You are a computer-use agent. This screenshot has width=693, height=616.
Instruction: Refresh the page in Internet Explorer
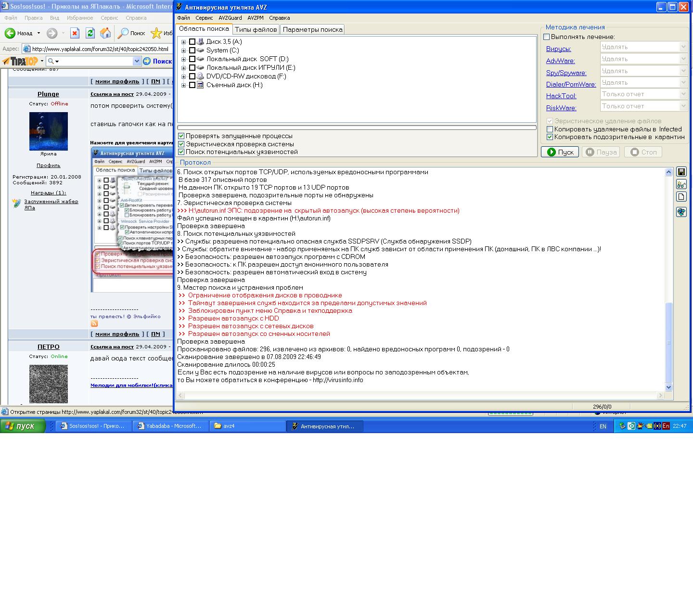tap(90, 33)
